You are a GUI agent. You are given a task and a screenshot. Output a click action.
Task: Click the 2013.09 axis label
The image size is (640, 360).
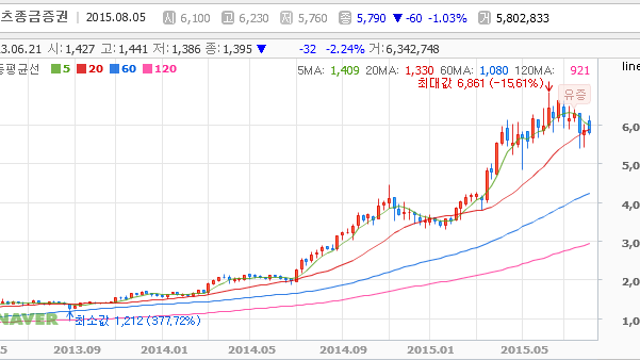click(77, 350)
